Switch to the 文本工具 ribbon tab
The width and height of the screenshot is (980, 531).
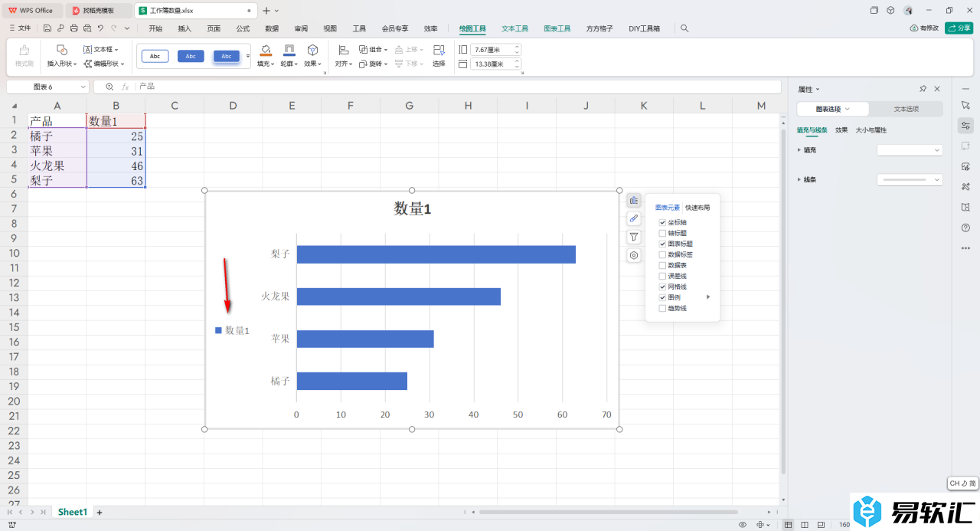[x=515, y=28]
